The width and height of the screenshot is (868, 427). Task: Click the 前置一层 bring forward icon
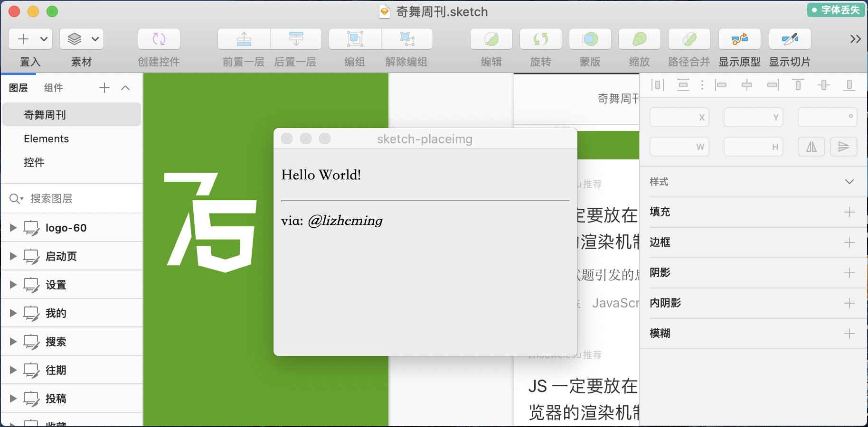click(244, 39)
